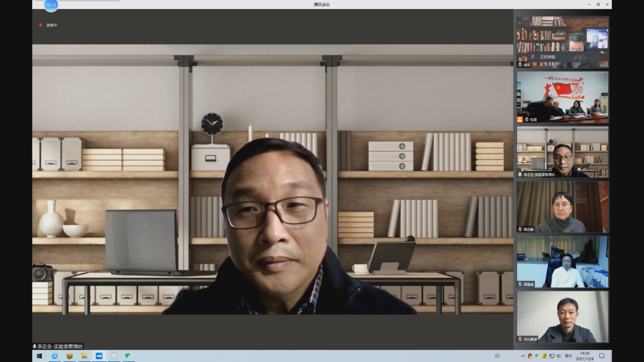Open the Tencent Meeting taskbar icon

point(99,356)
